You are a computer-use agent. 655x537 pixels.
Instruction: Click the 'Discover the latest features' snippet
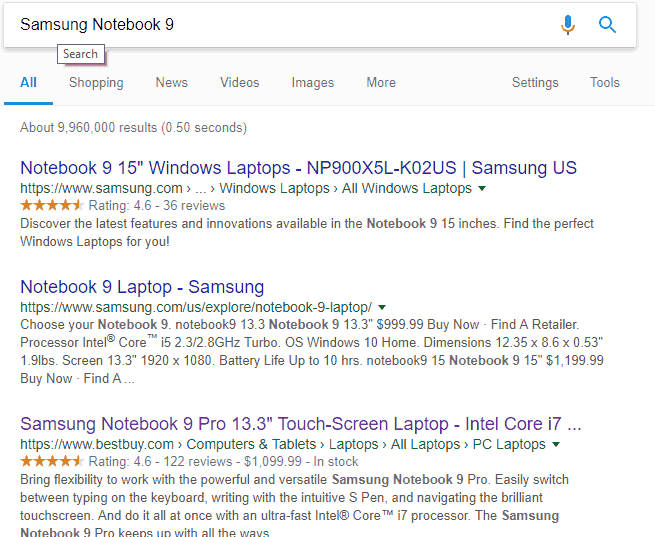tap(307, 233)
